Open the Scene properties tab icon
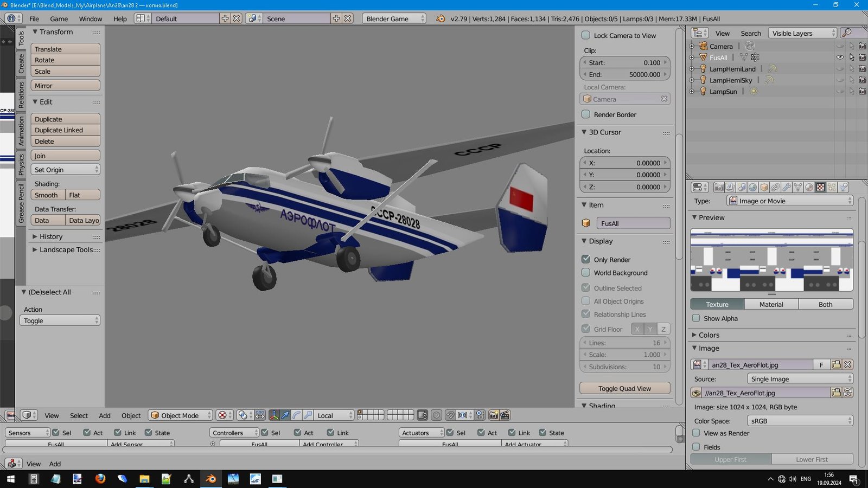Image resolution: width=868 pixels, height=488 pixels. pyautogui.click(x=742, y=188)
